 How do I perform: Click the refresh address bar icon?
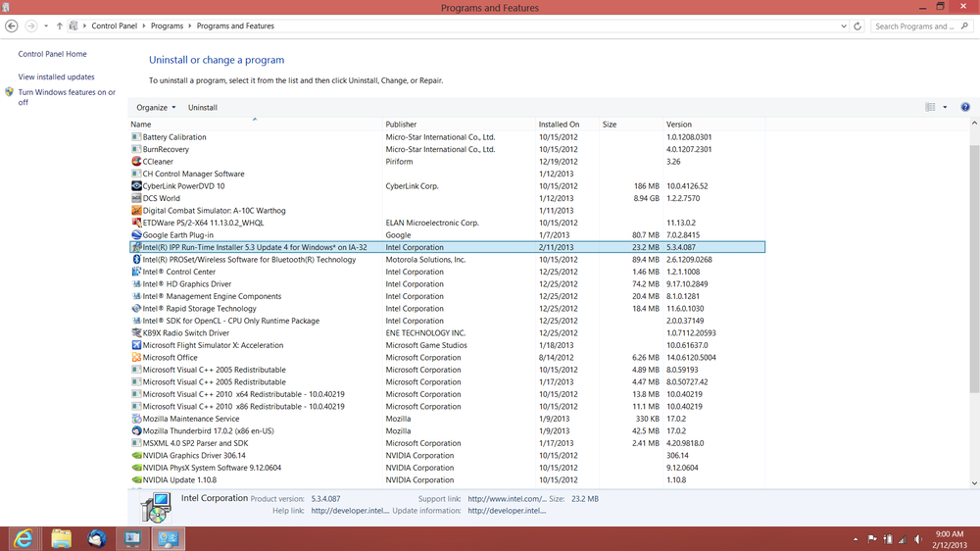click(x=857, y=26)
